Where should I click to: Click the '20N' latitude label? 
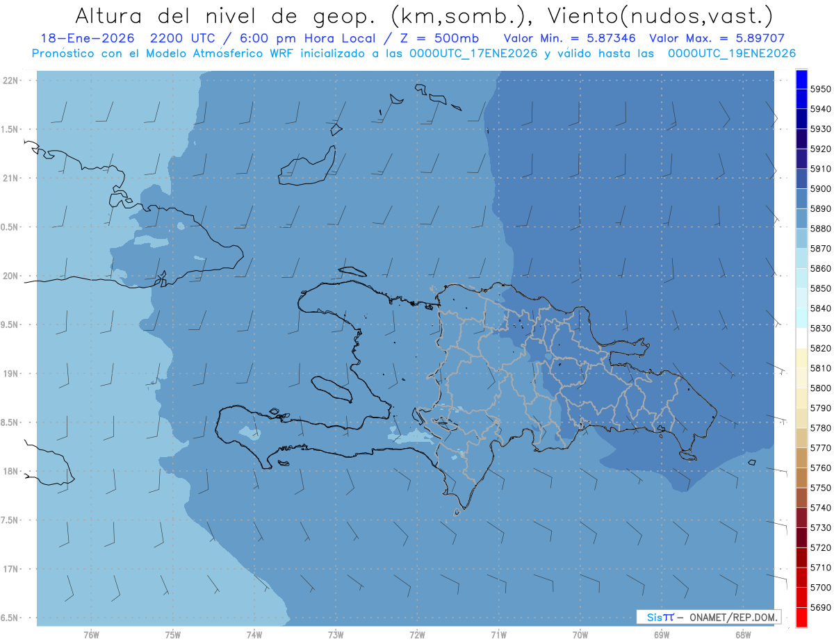point(10,276)
